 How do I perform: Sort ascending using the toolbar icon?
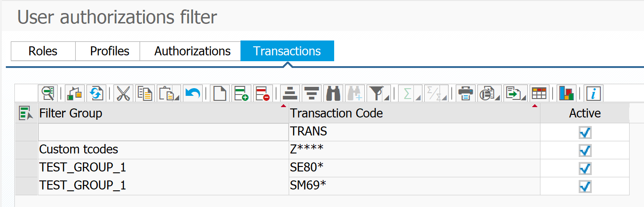point(290,94)
